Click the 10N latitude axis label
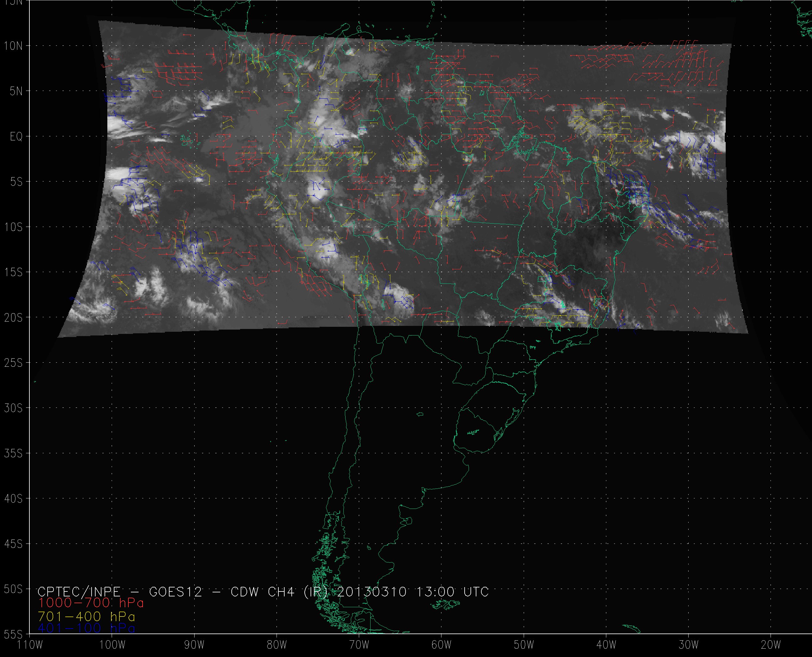 [13, 46]
